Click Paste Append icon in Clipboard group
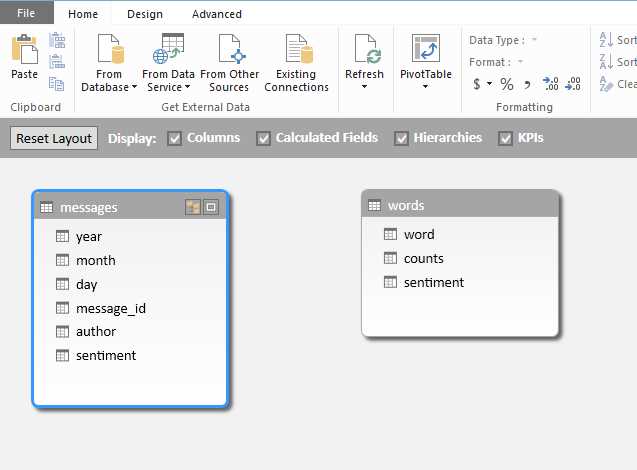The height and width of the screenshot is (470, 637). click(x=57, y=40)
